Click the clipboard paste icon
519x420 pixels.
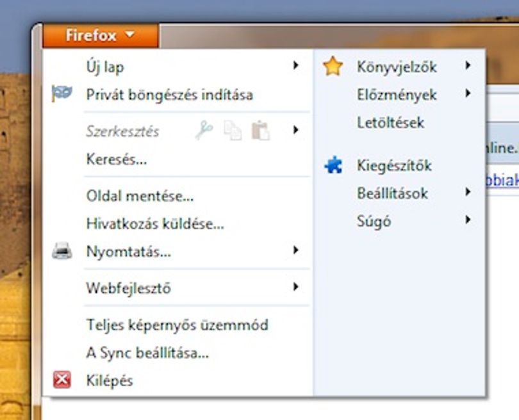(x=261, y=131)
